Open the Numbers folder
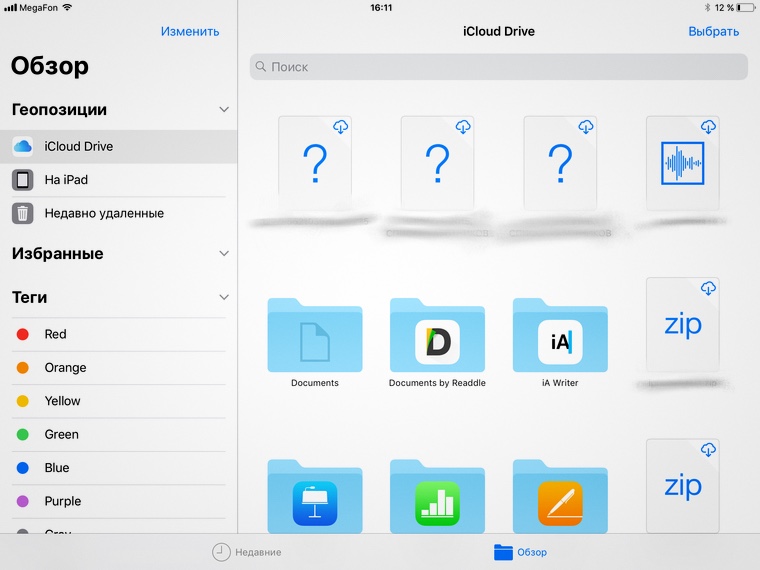The width and height of the screenshot is (760, 570). tap(437, 497)
